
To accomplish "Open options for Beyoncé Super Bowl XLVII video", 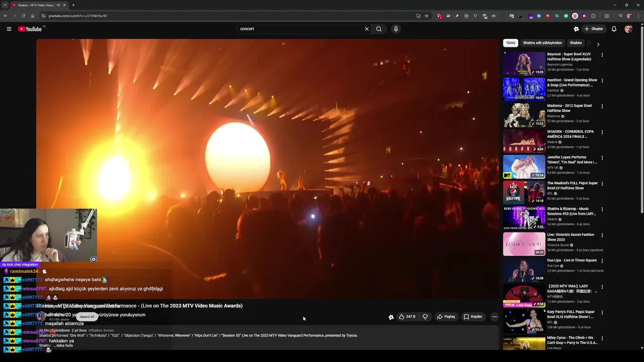I will (602, 55).
